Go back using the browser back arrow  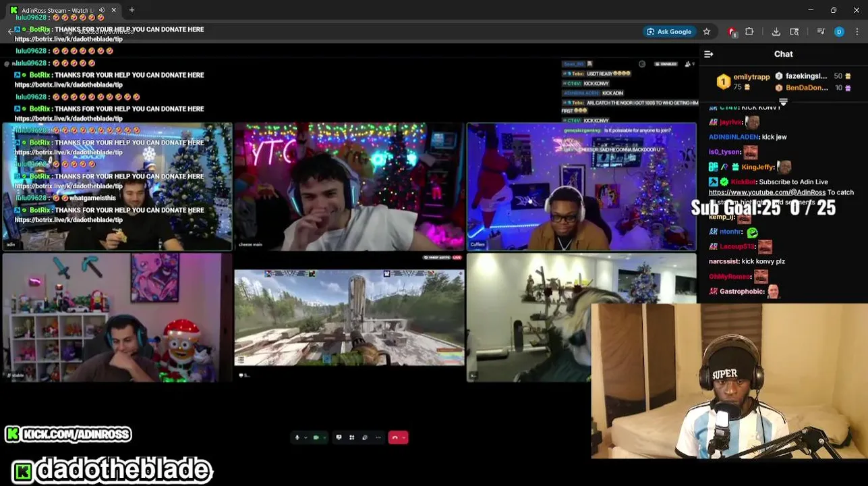11,32
